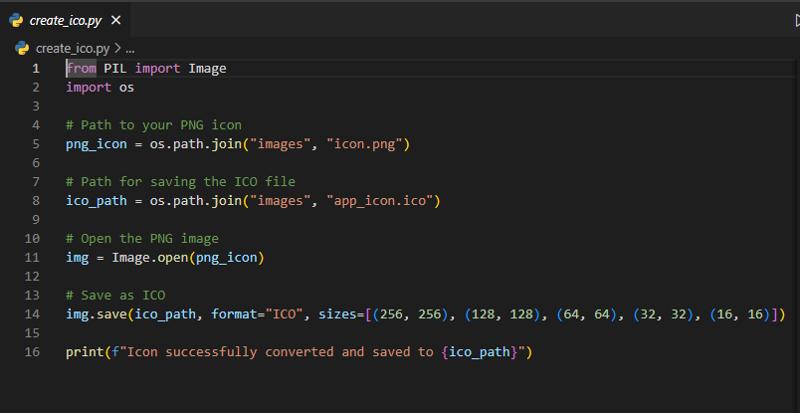This screenshot has height=413, width=800.
Task: Click the print statement on line 16
Action: pos(85,352)
